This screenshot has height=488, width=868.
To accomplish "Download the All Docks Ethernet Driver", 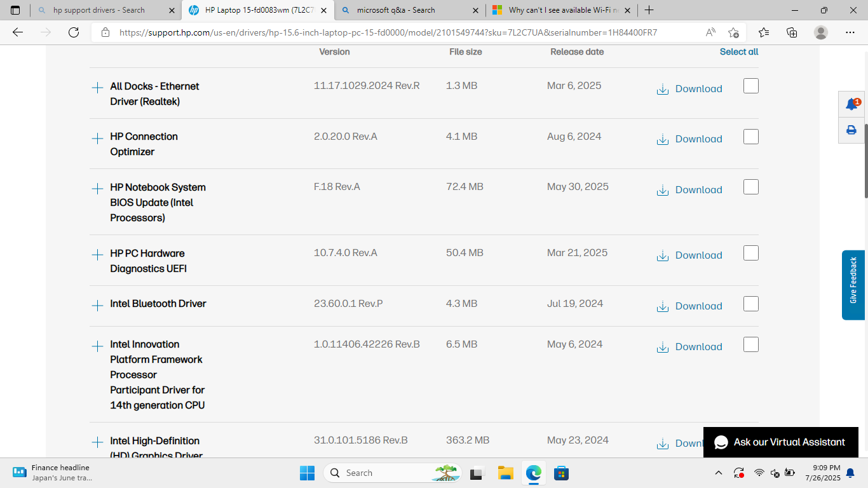I will point(689,88).
